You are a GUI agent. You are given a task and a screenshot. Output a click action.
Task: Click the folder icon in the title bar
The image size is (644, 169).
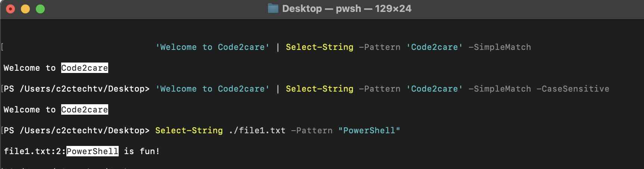(273, 9)
